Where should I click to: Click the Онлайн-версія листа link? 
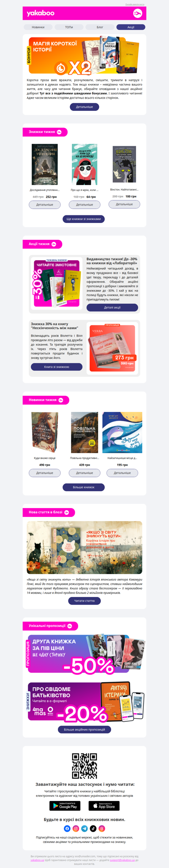(135, 4)
